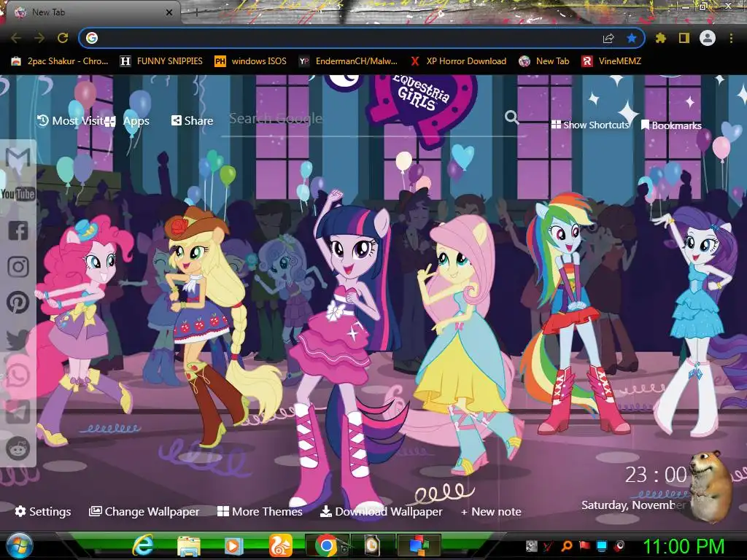This screenshot has height=560, width=747.
Task: Open the Windows Start orb
Action: (19, 545)
